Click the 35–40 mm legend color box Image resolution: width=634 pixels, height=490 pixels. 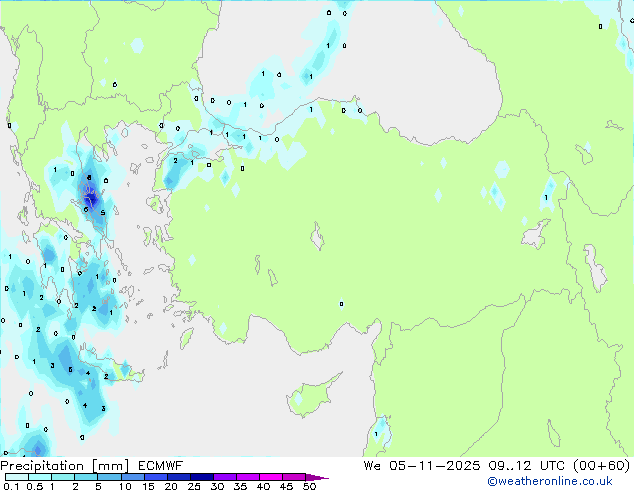pyautogui.click(x=248, y=477)
